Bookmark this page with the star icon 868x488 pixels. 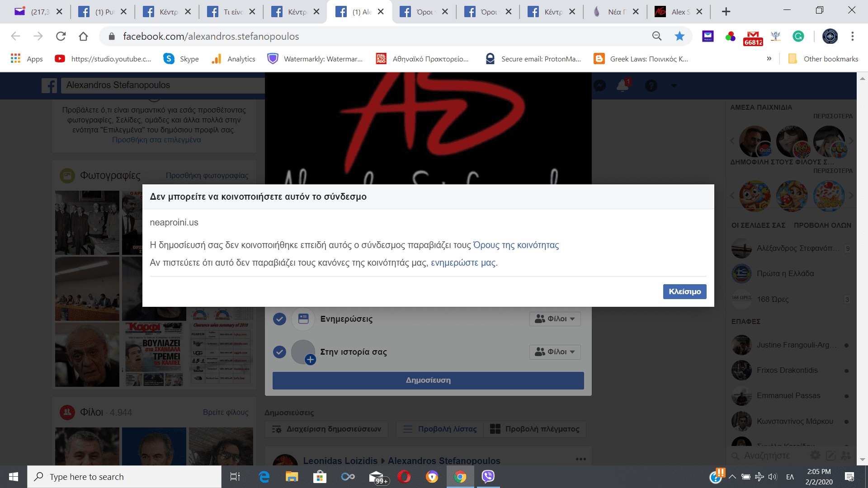[x=679, y=36]
